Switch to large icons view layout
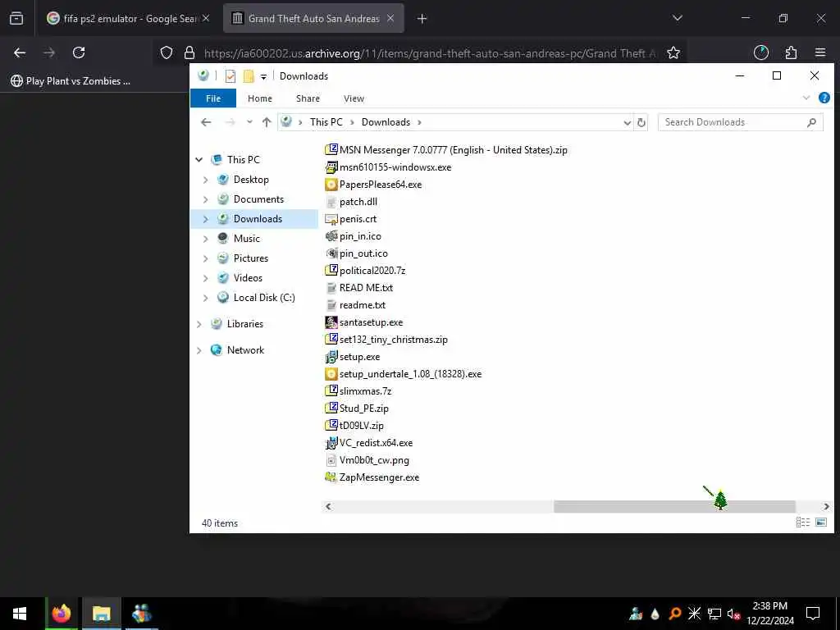The image size is (840, 630). click(820, 523)
